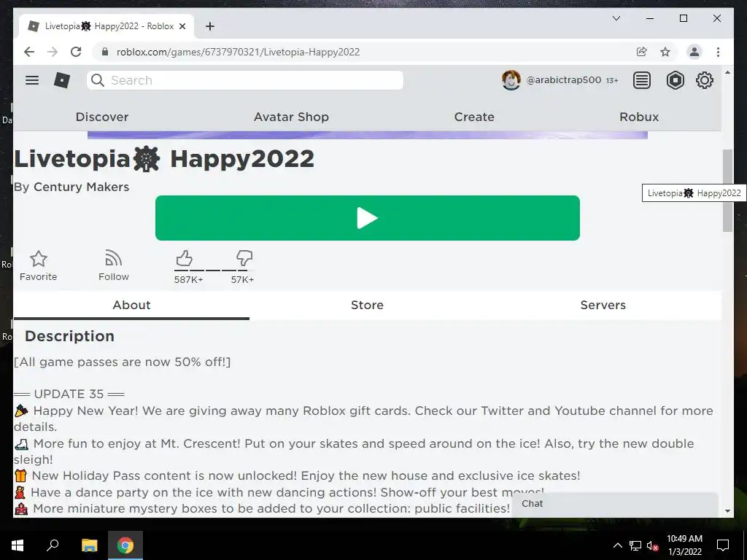The width and height of the screenshot is (747, 560).
Task: Select the browser address bar URL
Action: pos(238,52)
